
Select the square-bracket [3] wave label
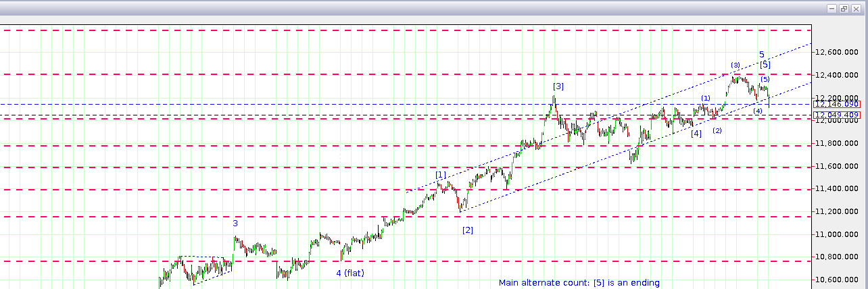(558, 86)
